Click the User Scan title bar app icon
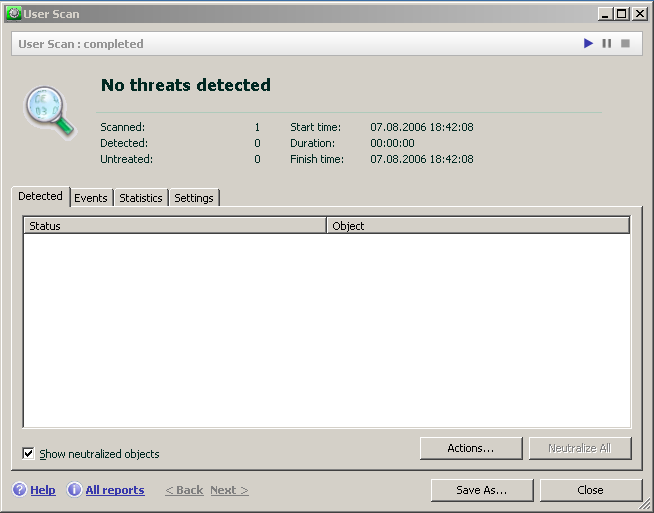Viewport: 654px width, 513px height. point(14,14)
